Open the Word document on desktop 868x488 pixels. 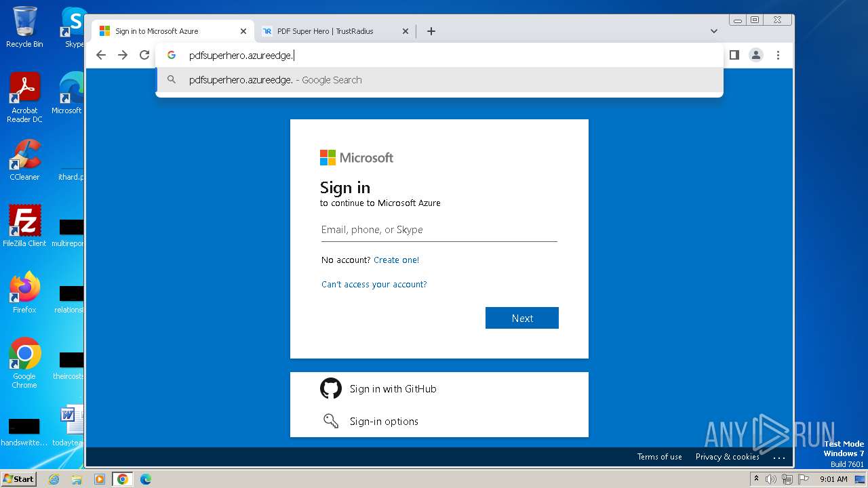pyautogui.click(x=71, y=426)
